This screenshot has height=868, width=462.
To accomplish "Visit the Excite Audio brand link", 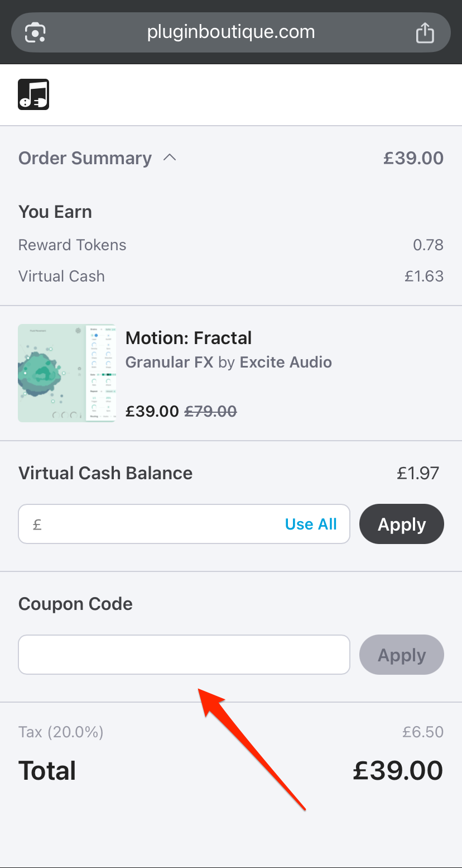I will pos(286,363).
